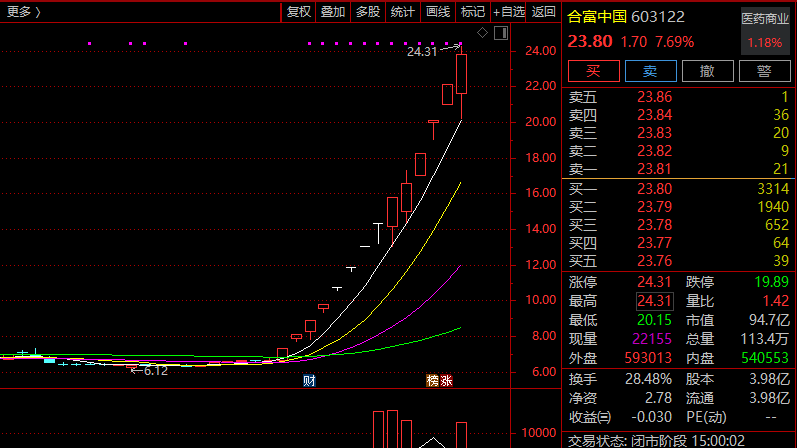The image size is (797, 448).
Task: Open the 医药商业 sector box
Action: point(764,31)
